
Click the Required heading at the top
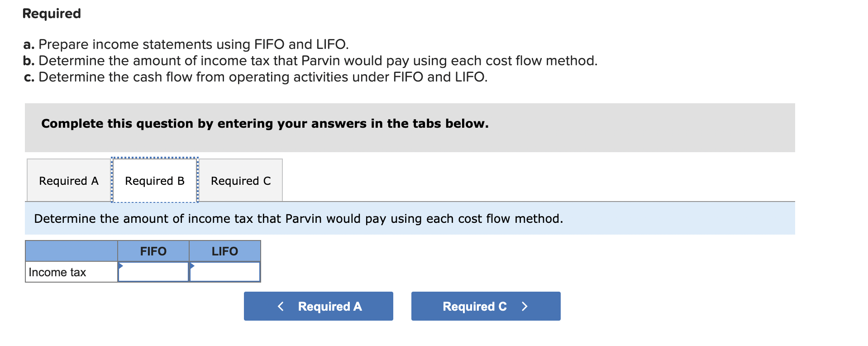[x=51, y=14]
